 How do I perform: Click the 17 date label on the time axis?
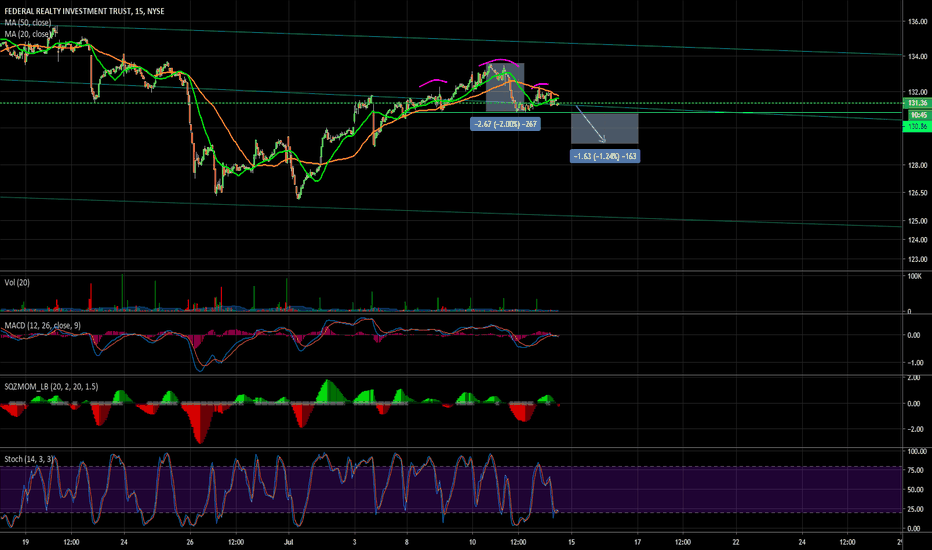click(x=637, y=542)
